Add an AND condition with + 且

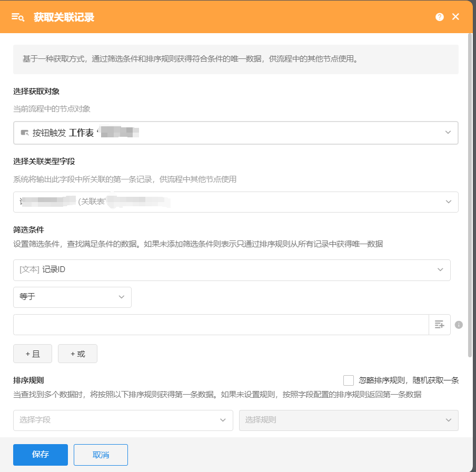[x=33, y=354]
